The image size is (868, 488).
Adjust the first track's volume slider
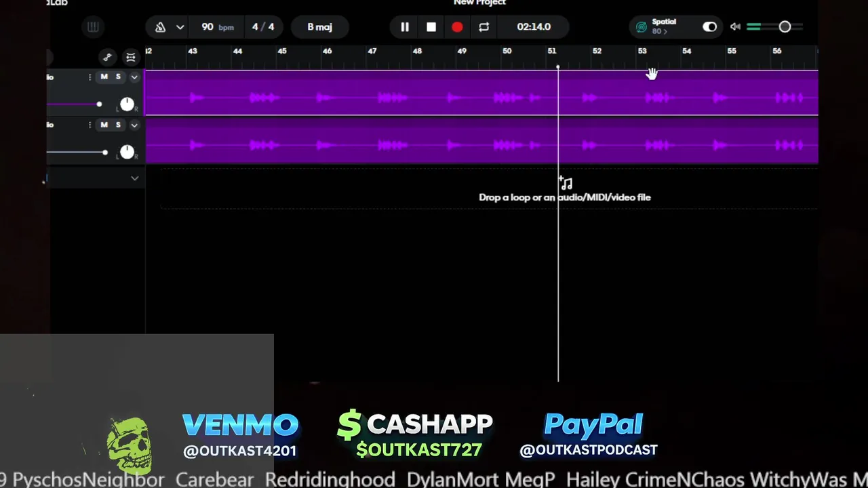[99, 104]
